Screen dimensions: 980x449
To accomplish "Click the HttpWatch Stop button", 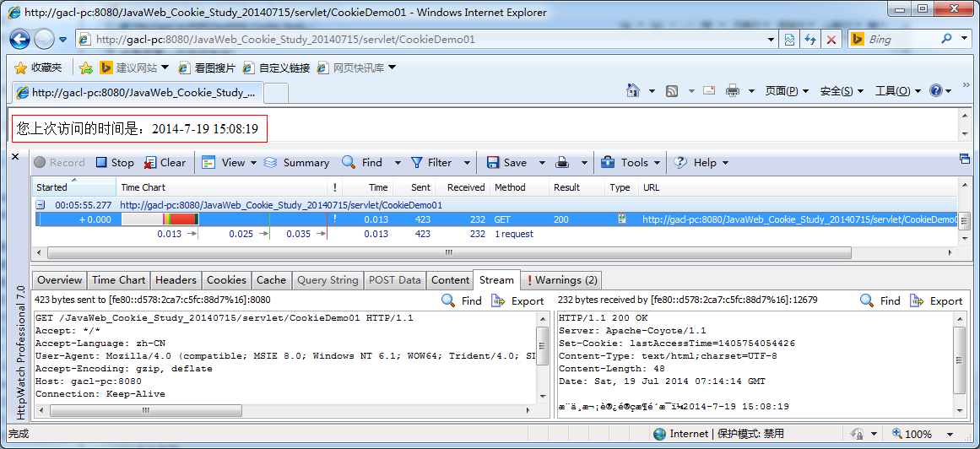I will [115, 163].
